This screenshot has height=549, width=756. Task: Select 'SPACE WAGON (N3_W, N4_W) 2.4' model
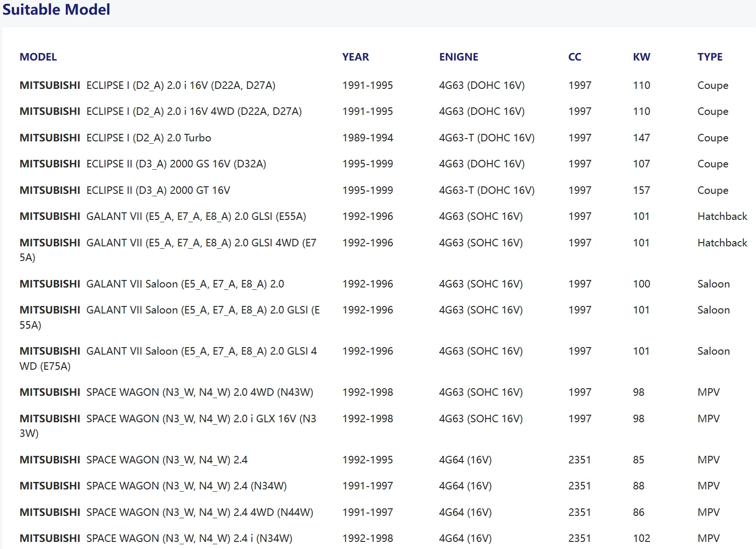tap(133, 460)
